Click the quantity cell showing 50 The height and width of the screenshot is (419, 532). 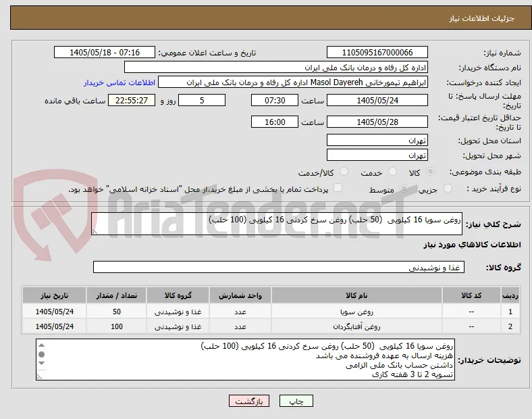pyautogui.click(x=116, y=312)
